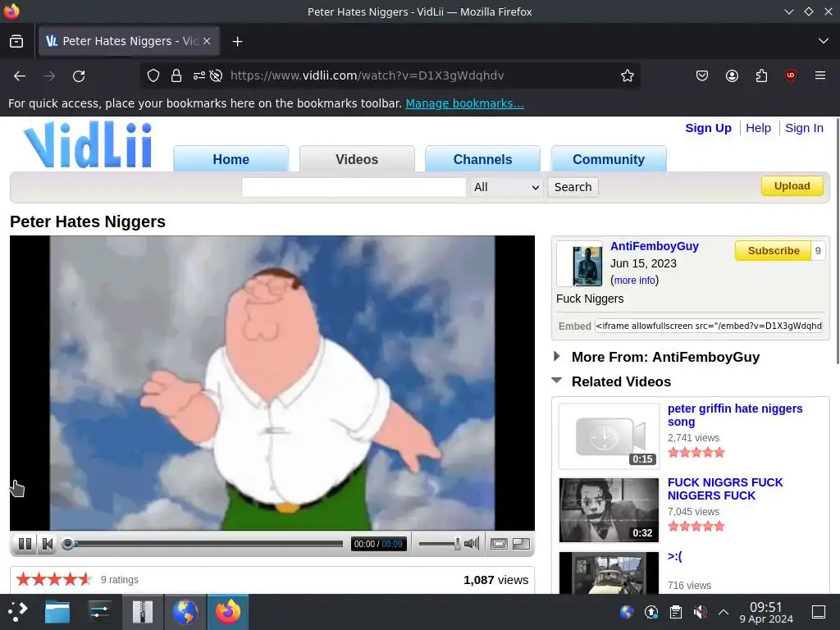Image resolution: width=840 pixels, height=630 pixels.
Task: Click the Search button
Action: point(573,187)
